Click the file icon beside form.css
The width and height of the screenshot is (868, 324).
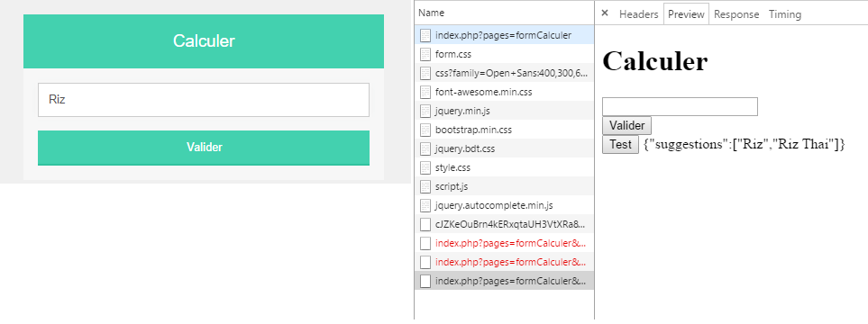pos(425,54)
